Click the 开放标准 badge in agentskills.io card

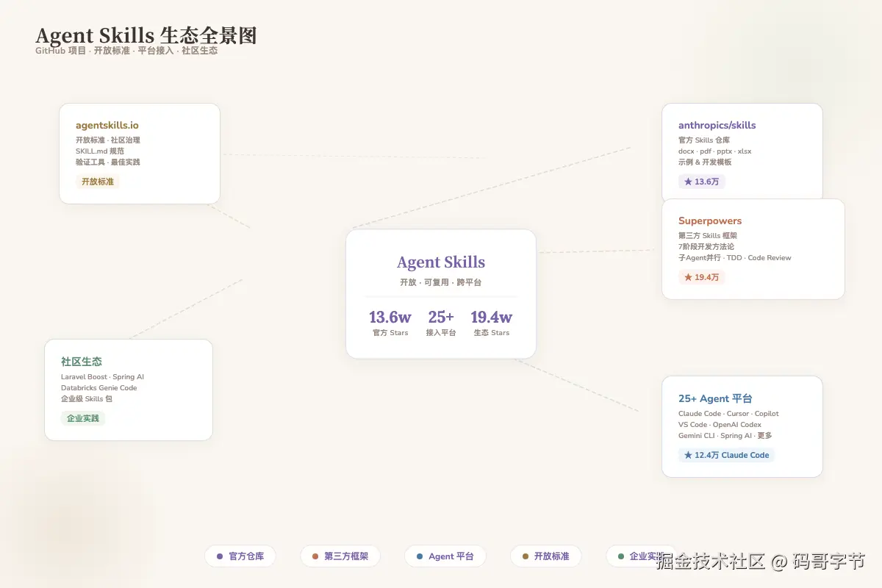point(98,182)
